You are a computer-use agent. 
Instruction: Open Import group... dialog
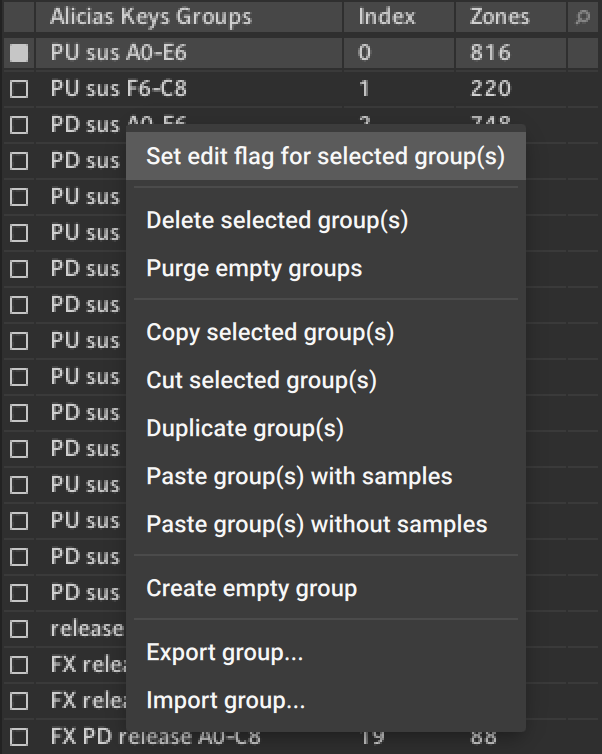click(225, 701)
